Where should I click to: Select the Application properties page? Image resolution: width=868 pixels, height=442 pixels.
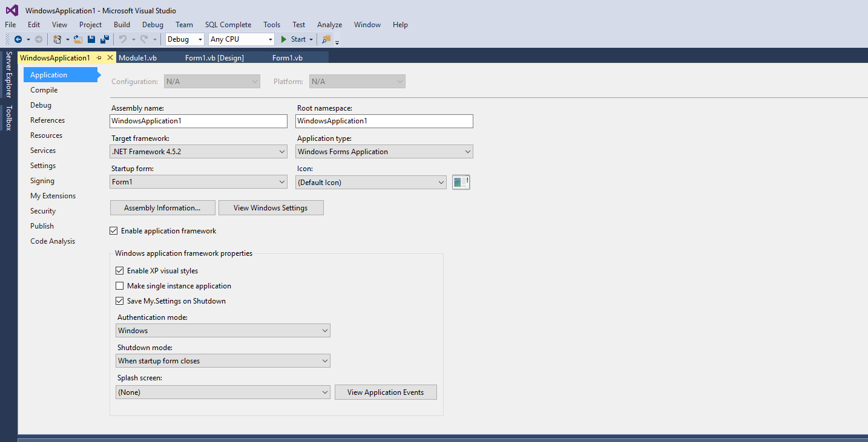pyautogui.click(x=61, y=75)
